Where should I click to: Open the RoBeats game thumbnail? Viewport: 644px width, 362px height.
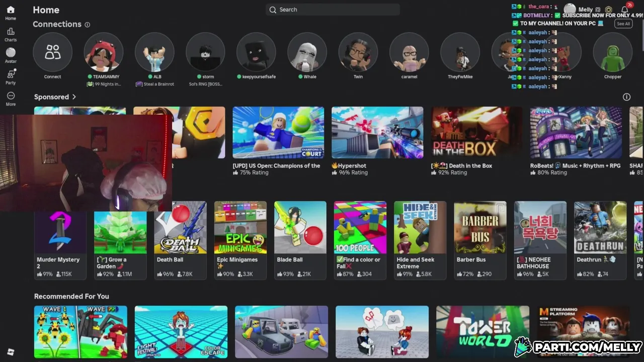(x=576, y=132)
